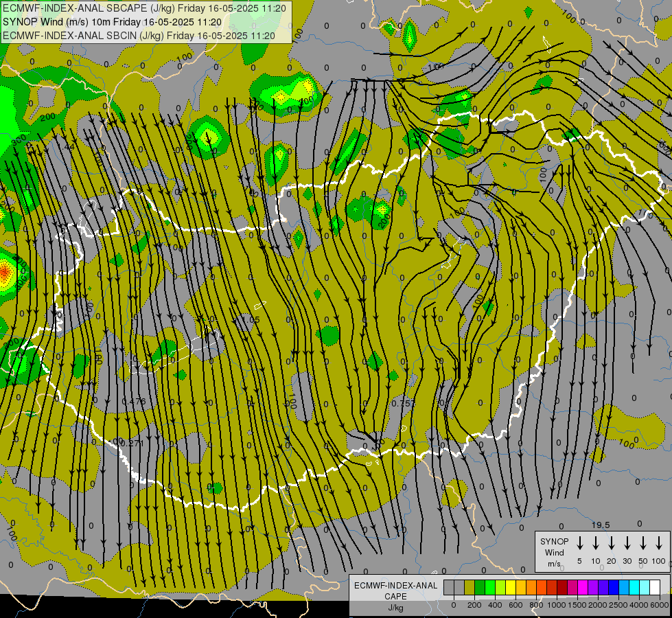Click the '1000' tick label on the CAPE scale
Image resolution: width=672 pixels, height=618 pixels.
point(556,605)
